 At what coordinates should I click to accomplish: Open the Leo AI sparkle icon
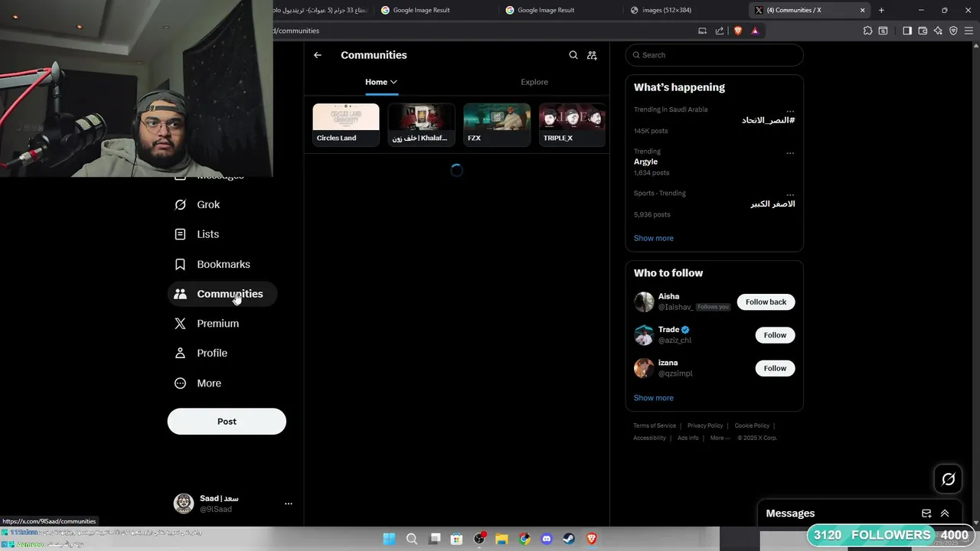(x=938, y=31)
